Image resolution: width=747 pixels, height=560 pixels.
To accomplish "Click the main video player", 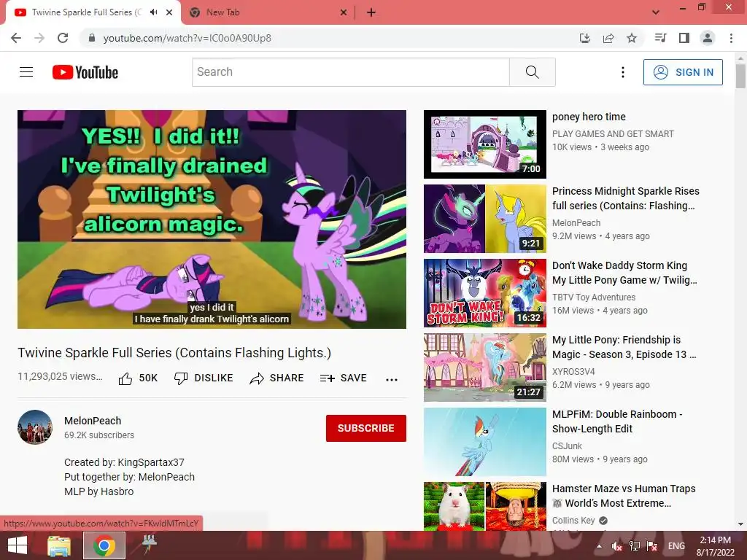I will (x=212, y=219).
